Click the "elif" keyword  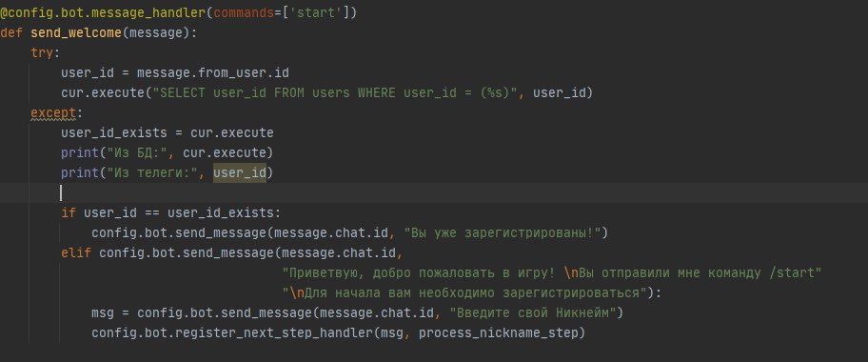click(x=76, y=252)
